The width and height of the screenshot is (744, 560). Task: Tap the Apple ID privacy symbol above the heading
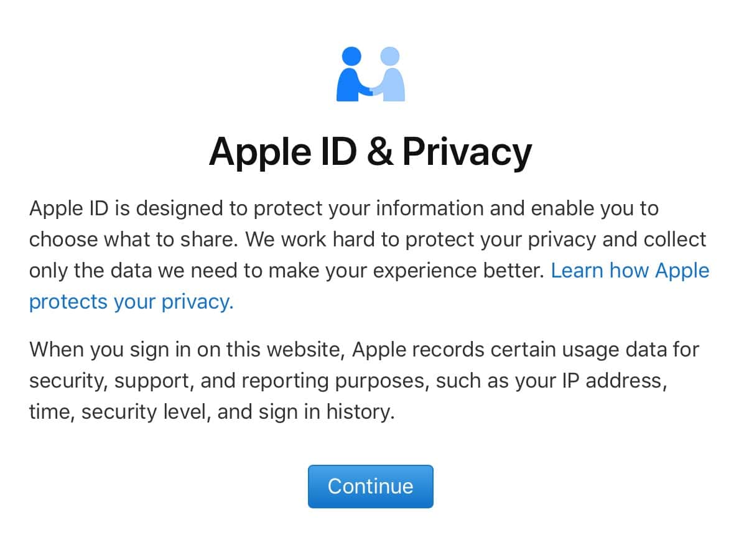(x=371, y=73)
